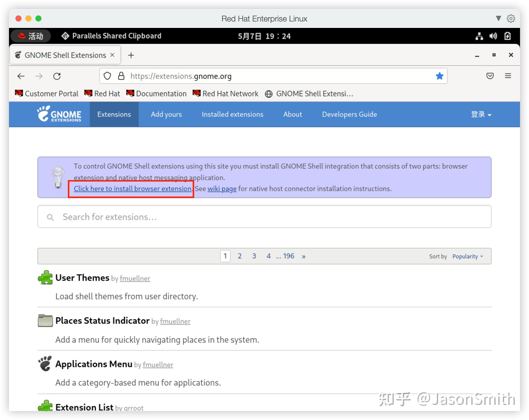Click here to install browser extension link
Image resolution: width=529 pixels, height=420 pixels.
click(132, 189)
